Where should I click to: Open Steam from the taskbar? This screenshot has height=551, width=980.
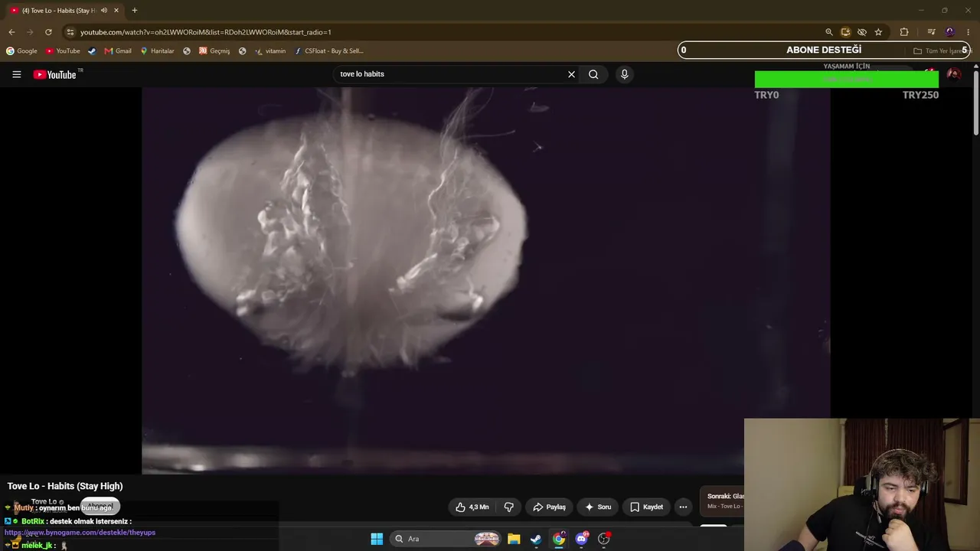coord(536,539)
